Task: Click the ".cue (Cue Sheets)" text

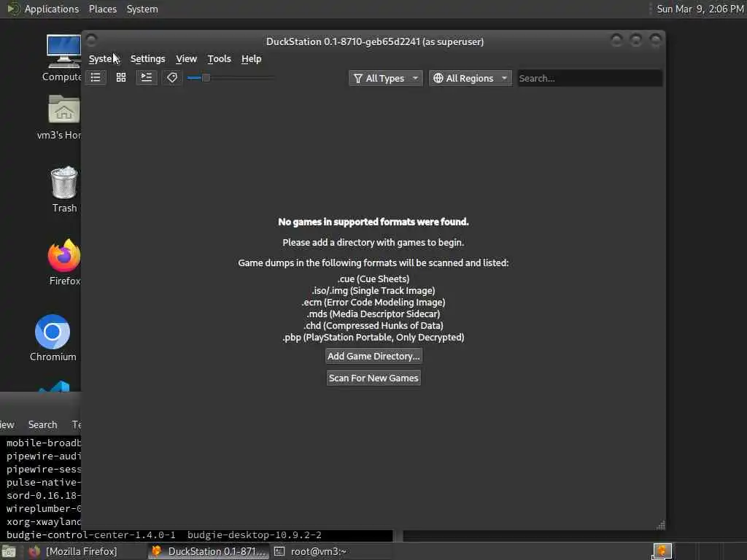Action: coord(373,279)
